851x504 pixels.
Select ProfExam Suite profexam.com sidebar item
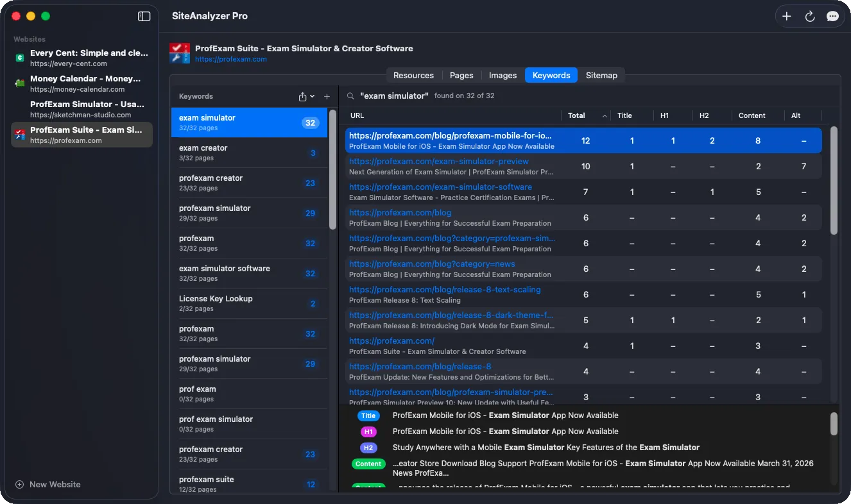(x=82, y=135)
